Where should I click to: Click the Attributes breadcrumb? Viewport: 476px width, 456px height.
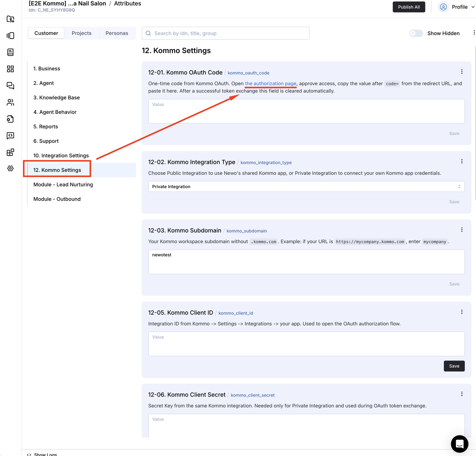128,4
